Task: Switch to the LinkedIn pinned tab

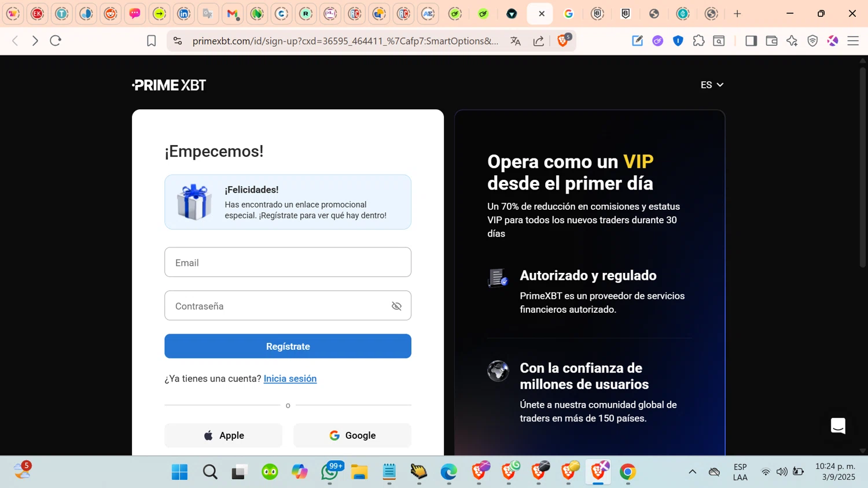Action: pos(184,14)
